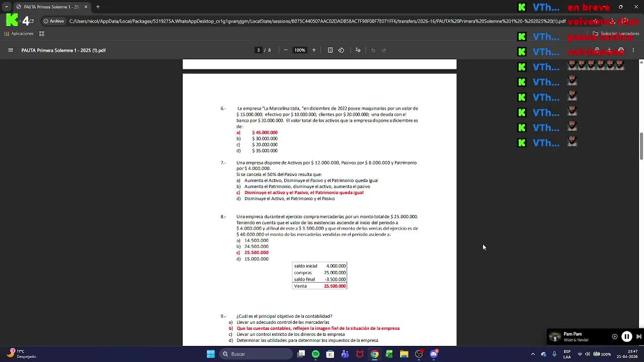Screen dimensions: 644x362
Task: Print the PDF document
Action: [x=621, y=50]
